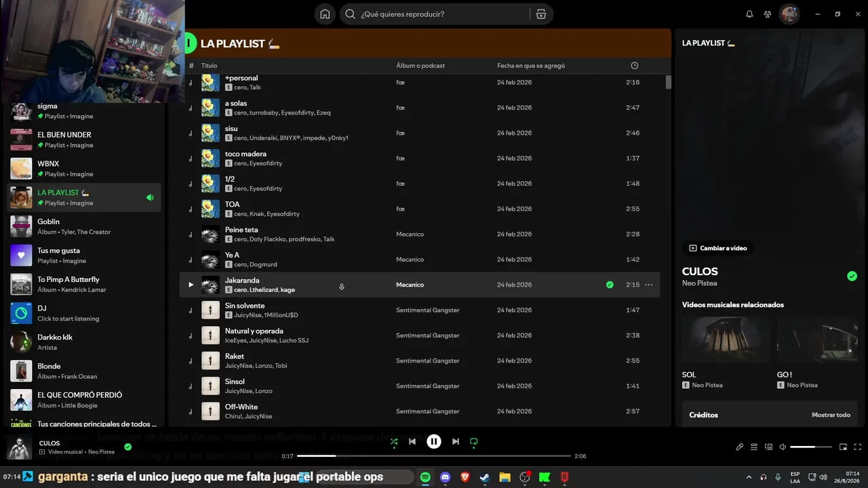This screenshot has width=868, height=488.
Task: Pause playback in the player bar
Action: [434, 442]
